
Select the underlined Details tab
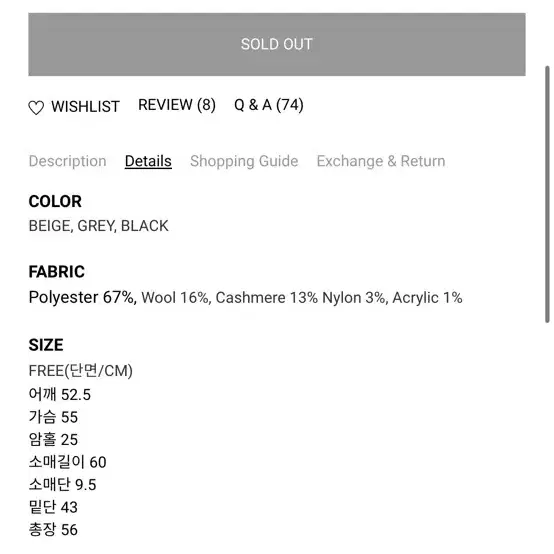[x=148, y=161]
